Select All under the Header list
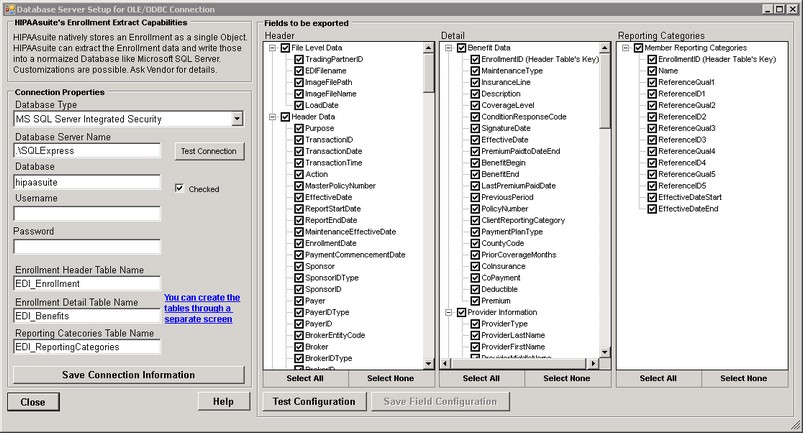Image resolution: width=803 pixels, height=433 pixels. [x=305, y=378]
